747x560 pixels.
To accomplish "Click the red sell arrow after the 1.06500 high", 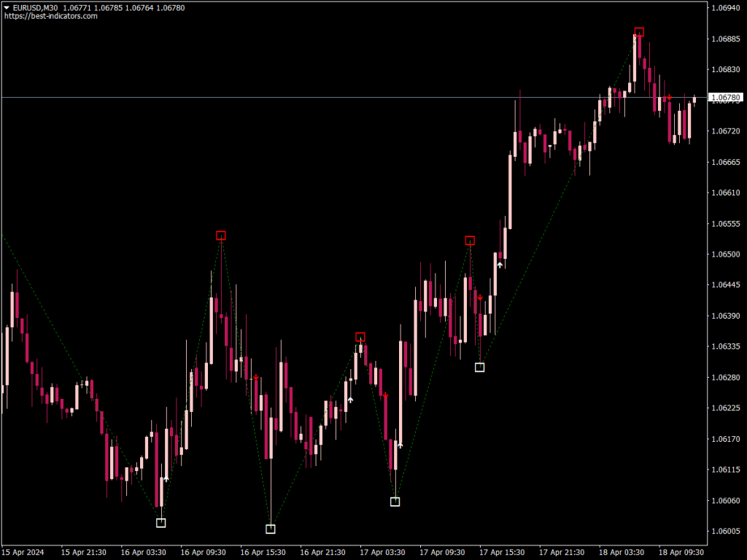I will [480, 297].
